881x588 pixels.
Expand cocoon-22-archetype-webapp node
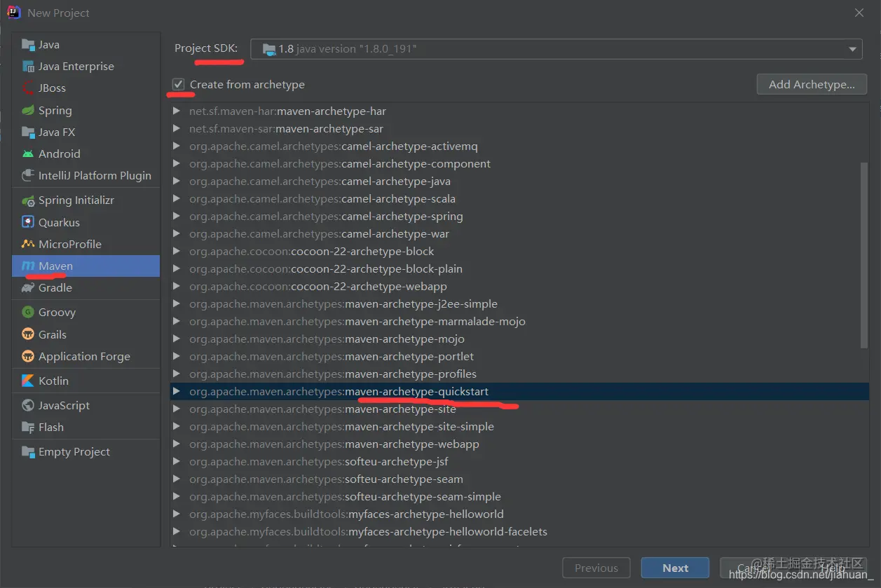(177, 286)
